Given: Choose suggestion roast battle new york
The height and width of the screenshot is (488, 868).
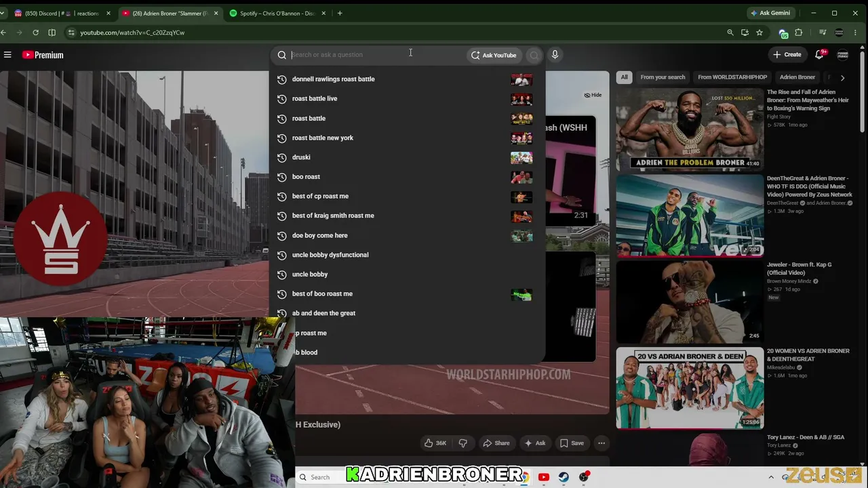Looking at the screenshot, I should [x=407, y=138].
